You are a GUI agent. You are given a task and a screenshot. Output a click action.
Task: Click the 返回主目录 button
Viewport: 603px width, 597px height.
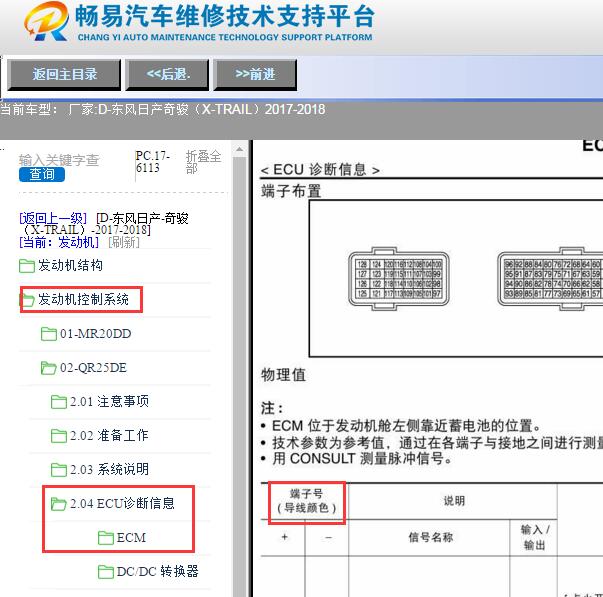click(64, 74)
